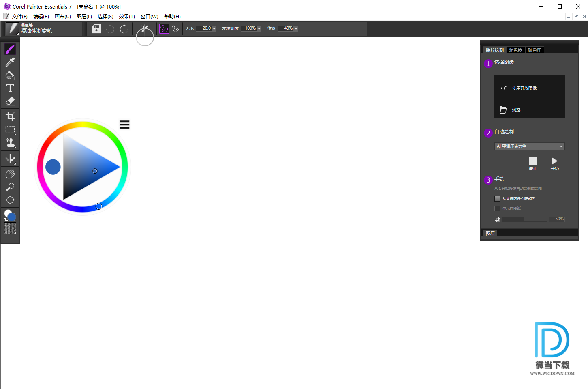588x389 pixels.
Task: Pick the Dropper tool
Action: click(x=10, y=62)
